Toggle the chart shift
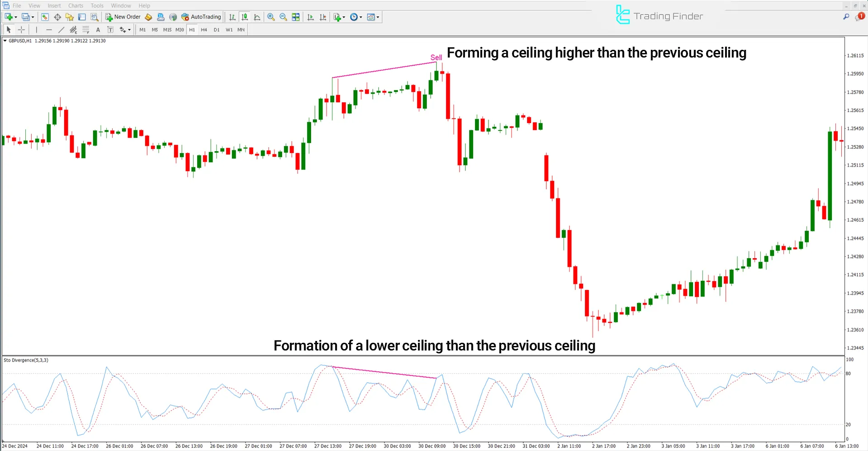Screen dimensions: 868x451 323,17
